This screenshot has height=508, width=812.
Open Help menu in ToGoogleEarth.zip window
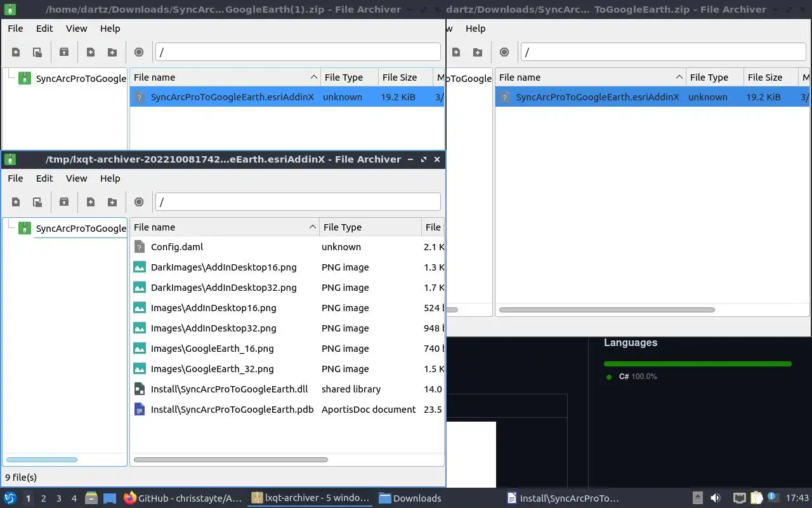tap(475, 29)
